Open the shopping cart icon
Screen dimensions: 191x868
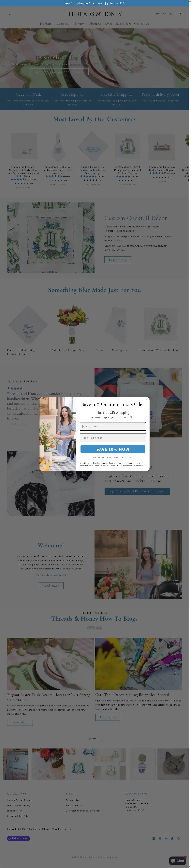pos(180,14)
